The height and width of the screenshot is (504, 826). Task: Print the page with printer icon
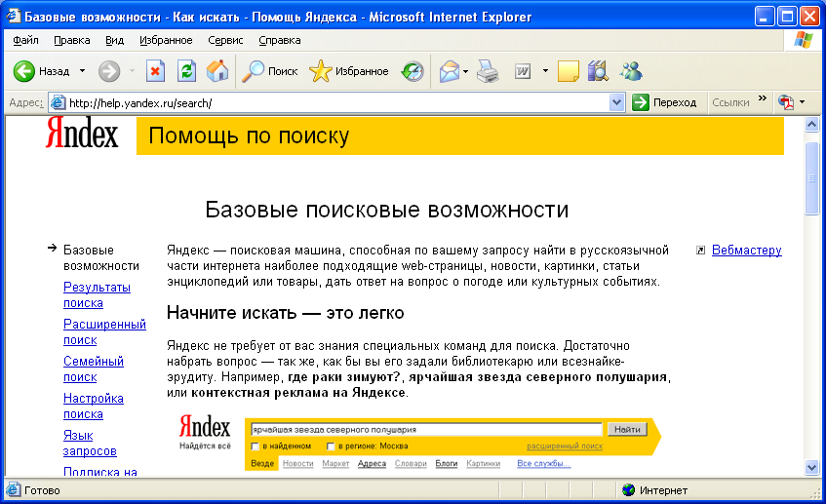(x=488, y=71)
